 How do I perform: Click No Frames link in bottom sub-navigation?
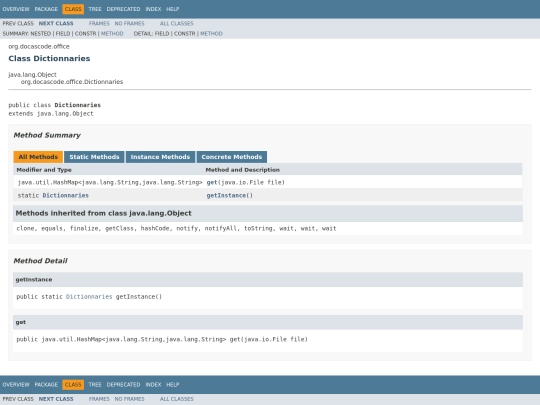coord(129,399)
